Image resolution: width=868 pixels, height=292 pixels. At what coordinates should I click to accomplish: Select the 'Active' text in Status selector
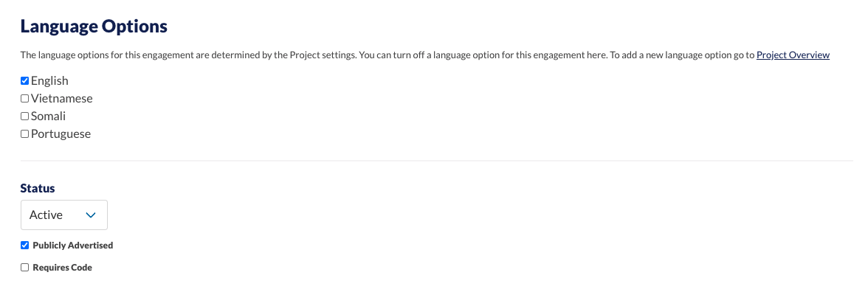[46, 215]
